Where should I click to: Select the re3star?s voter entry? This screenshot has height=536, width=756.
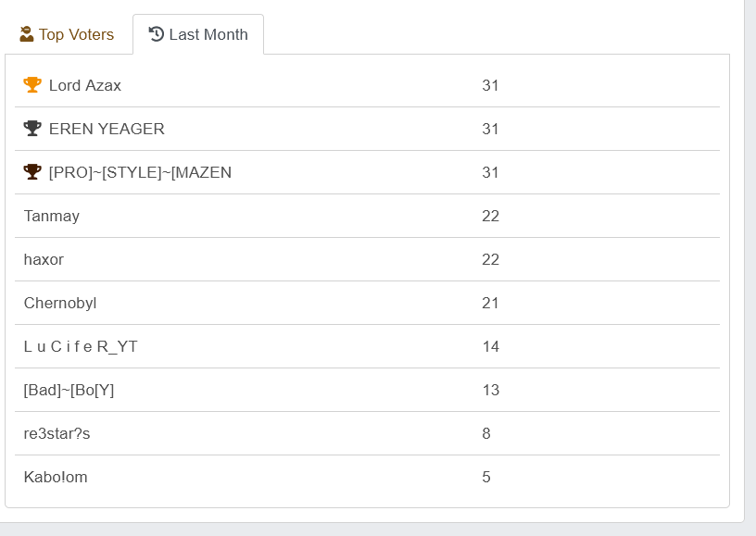coord(57,434)
